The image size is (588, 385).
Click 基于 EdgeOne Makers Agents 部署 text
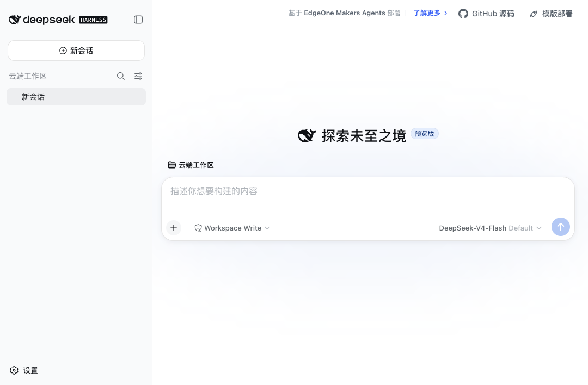(344, 13)
